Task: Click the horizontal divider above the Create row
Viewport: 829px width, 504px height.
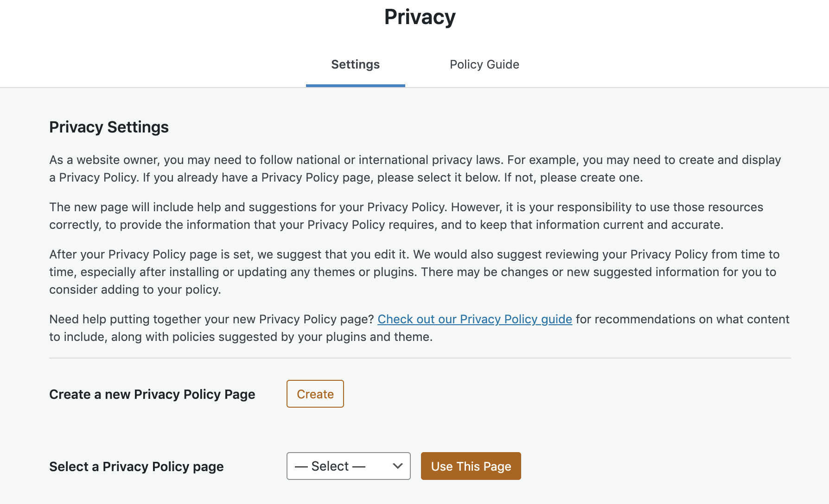Action: pyautogui.click(x=420, y=358)
